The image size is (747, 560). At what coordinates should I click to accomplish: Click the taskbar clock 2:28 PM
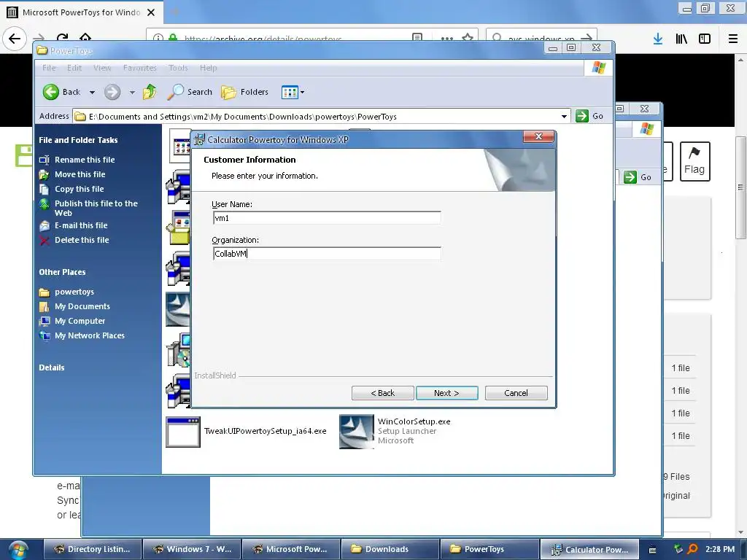pyautogui.click(x=720, y=549)
